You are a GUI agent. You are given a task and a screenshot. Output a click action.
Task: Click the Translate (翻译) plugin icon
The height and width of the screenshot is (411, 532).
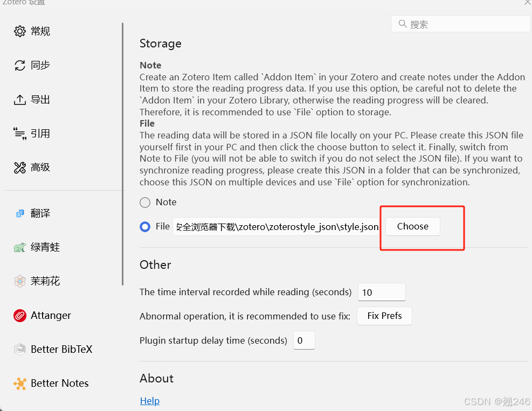(x=20, y=213)
